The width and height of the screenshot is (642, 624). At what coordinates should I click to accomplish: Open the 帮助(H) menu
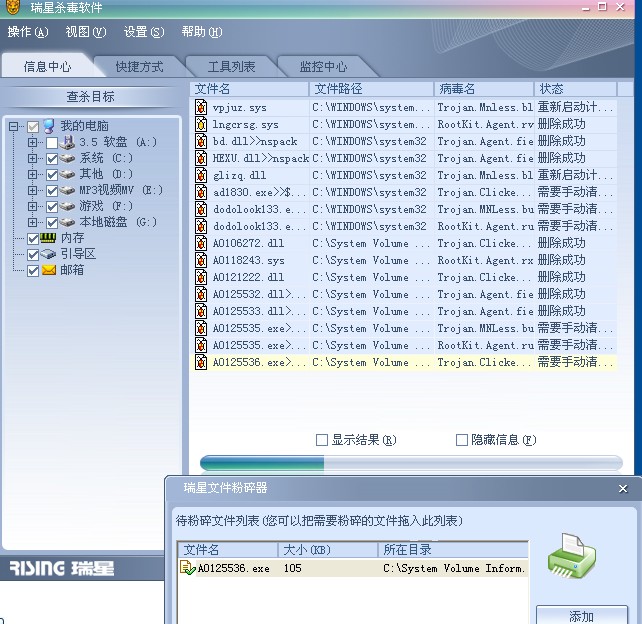click(202, 32)
